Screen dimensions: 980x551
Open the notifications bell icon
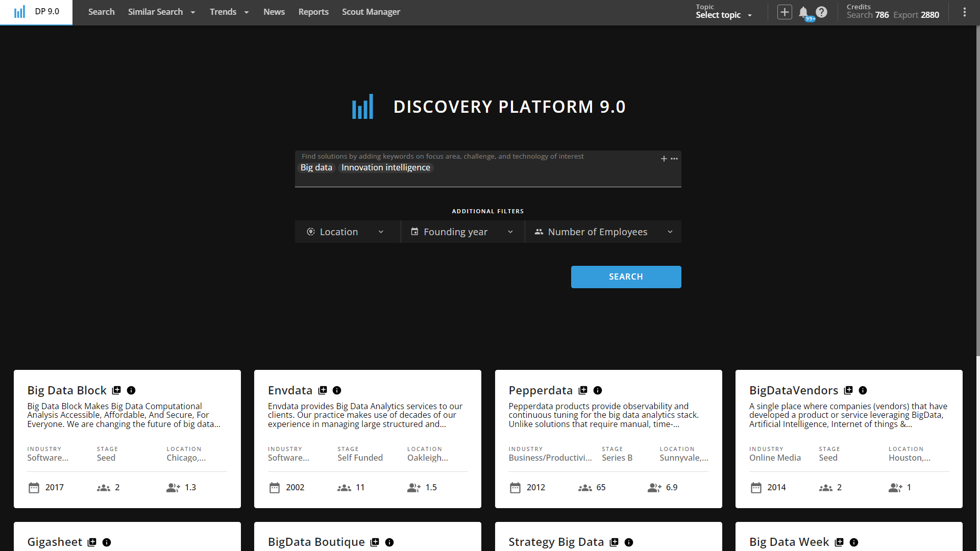pyautogui.click(x=803, y=12)
